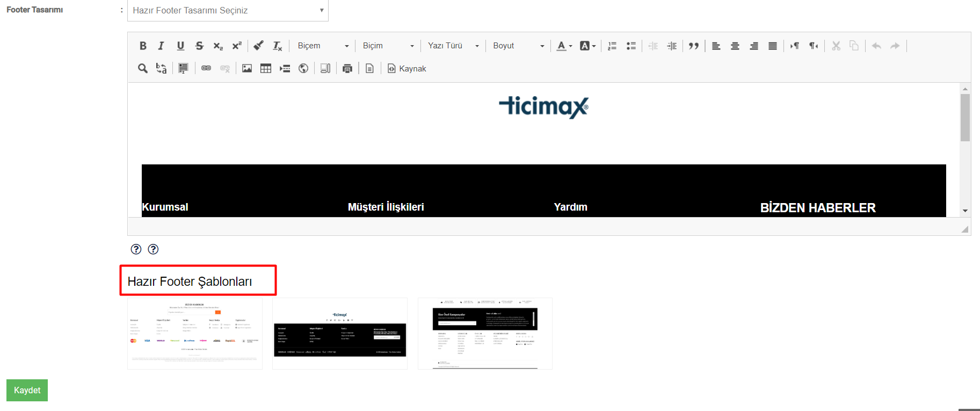Click the undo arrow
Image resolution: width=980 pixels, height=411 pixels.
876,46
